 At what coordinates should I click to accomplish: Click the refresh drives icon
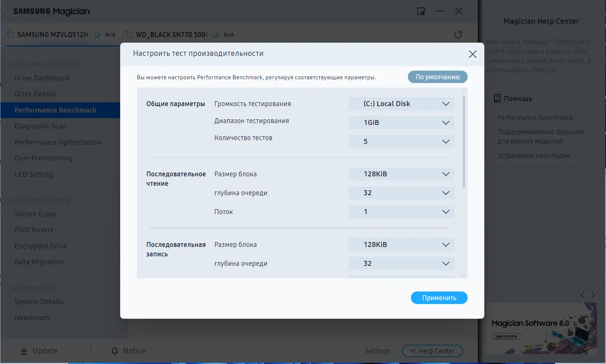458,34
